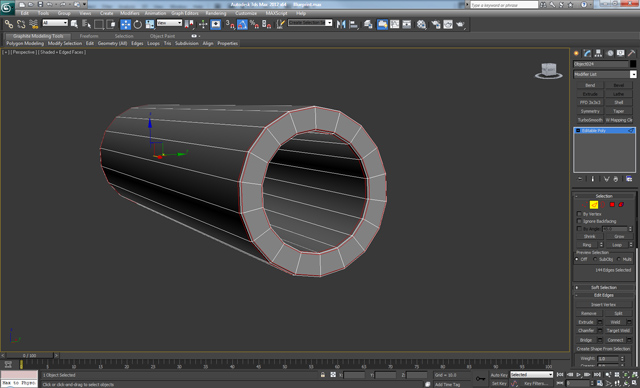Open the Rendering menu

pos(216,13)
